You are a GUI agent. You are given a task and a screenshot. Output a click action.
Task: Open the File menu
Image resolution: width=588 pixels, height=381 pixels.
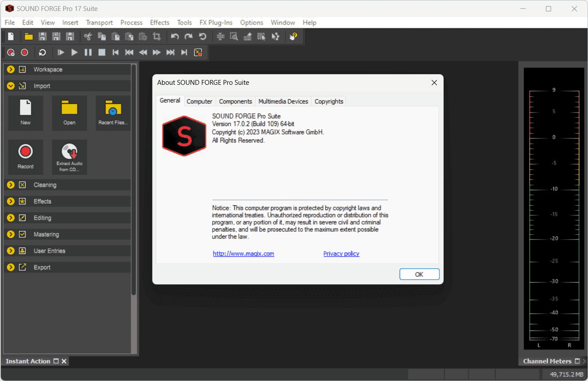(x=10, y=22)
